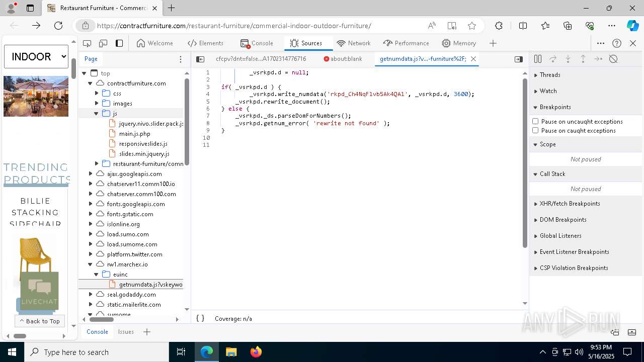The image size is (644, 362).
Task: Add this page to favorites
Action: coord(472,26)
